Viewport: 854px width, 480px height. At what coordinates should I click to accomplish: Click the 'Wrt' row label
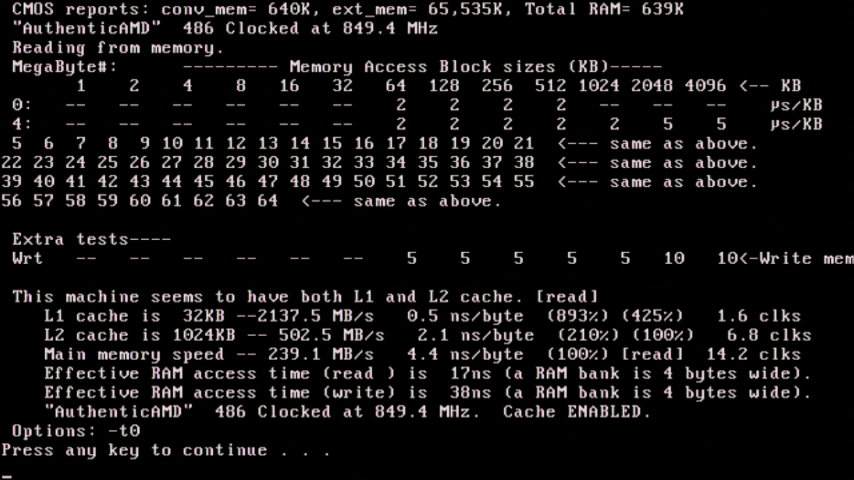click(x=27, y=259)
